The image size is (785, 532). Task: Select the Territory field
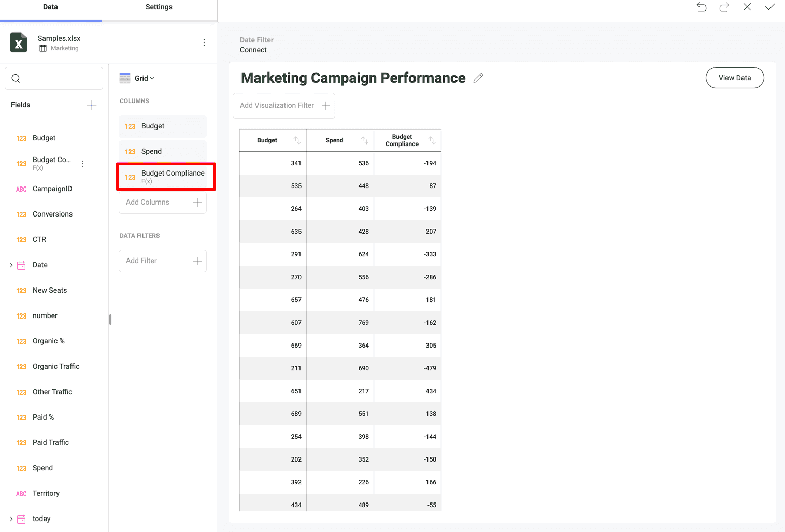point(46,494)
